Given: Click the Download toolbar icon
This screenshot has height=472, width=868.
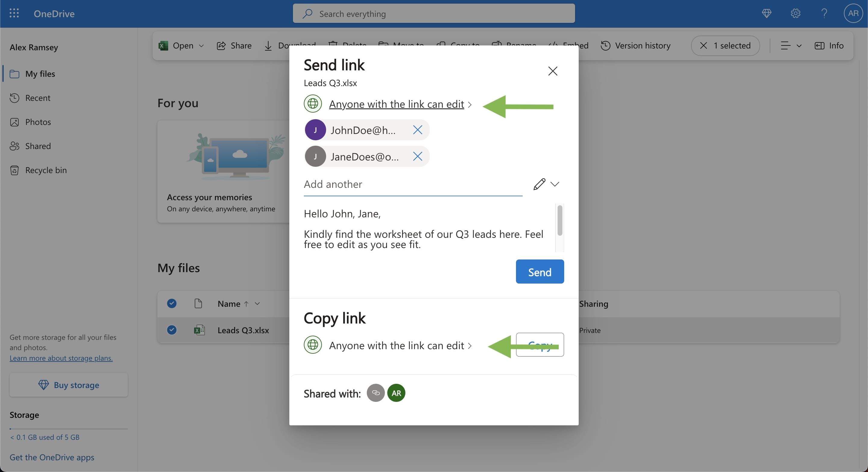Looking at the screenshot, I should click(x=269, y=46).
